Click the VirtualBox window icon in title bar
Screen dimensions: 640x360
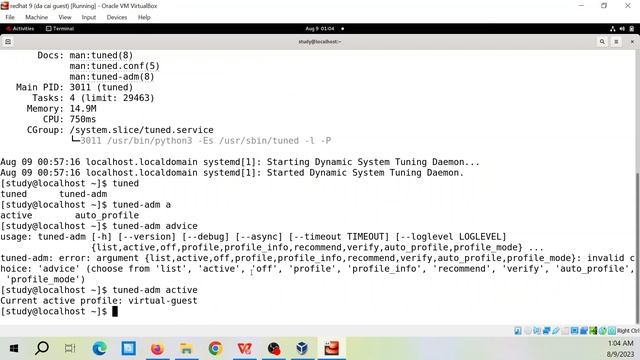coord(4,6)
